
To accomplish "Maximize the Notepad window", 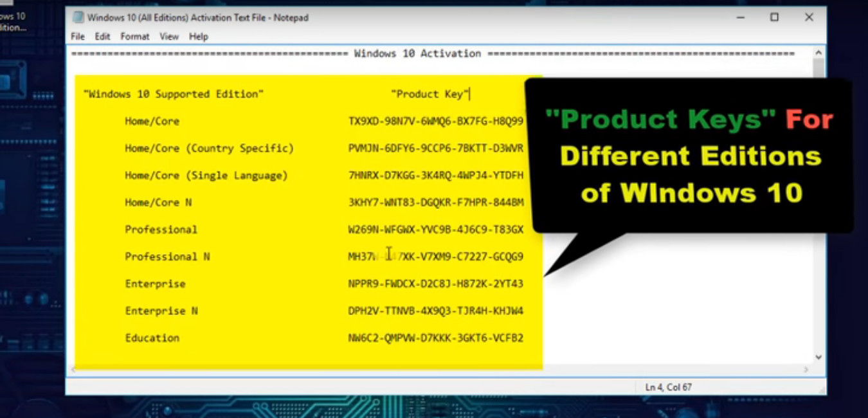I will [x=775, y=17].
